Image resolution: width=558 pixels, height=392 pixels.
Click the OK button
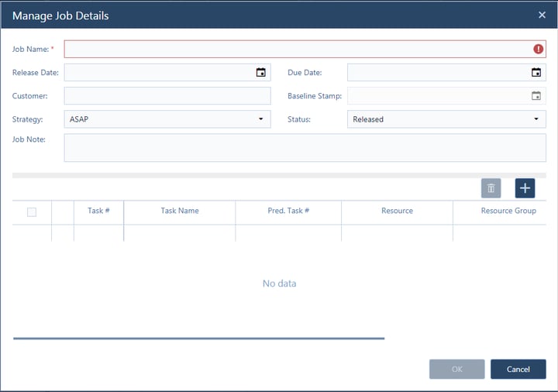click(457, 370)
